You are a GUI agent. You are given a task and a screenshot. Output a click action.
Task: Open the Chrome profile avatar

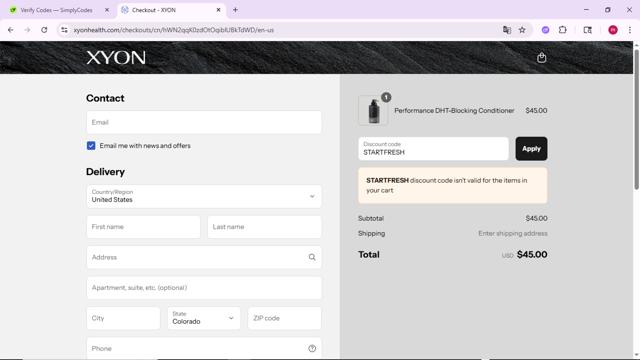tap(613, 30)
